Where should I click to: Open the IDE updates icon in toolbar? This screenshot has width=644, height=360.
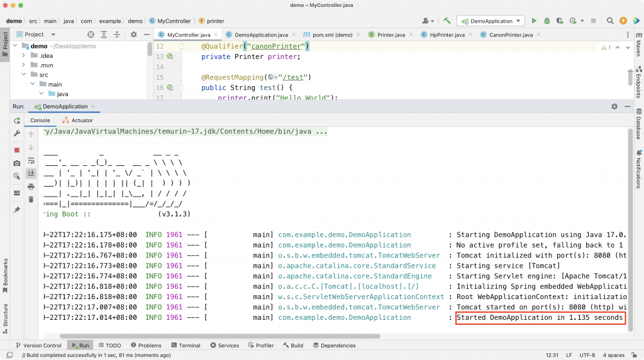pyautogui.click(x=623, y=21)
